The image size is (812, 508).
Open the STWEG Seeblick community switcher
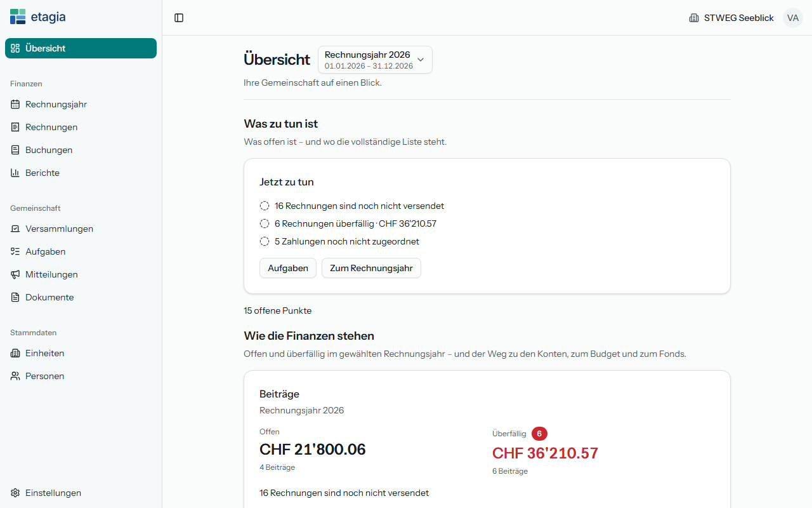731,18
